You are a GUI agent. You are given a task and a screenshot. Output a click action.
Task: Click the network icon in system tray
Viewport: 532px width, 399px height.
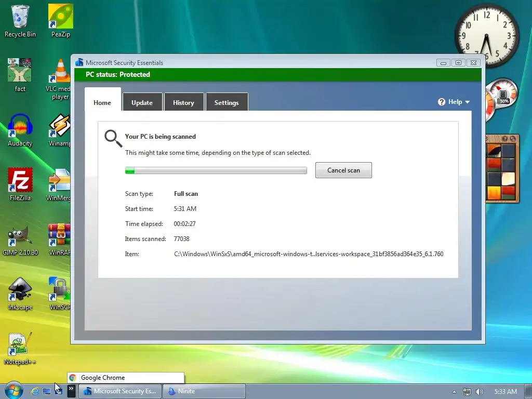(x=467, y=392)
